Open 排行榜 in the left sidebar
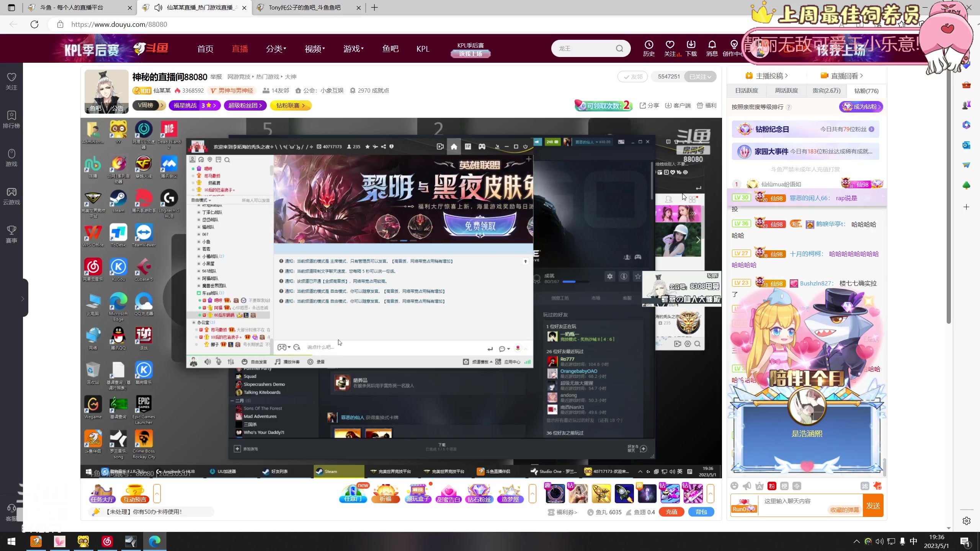 (x=11, y=120)
